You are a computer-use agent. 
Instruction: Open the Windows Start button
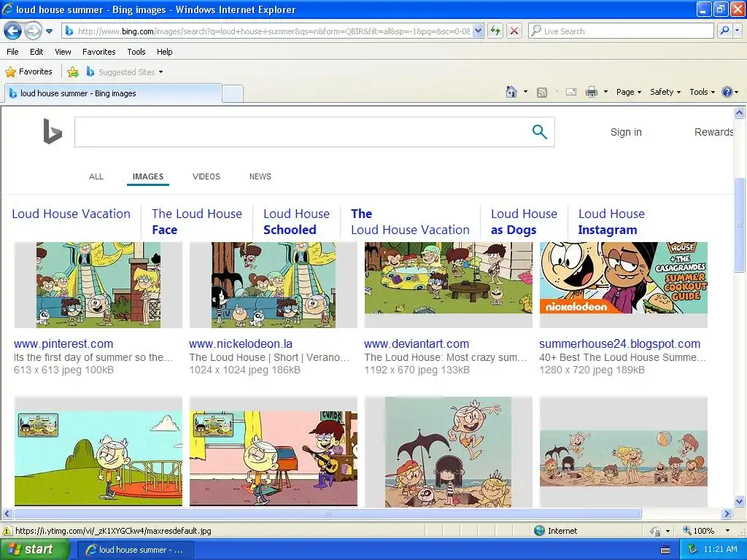[x=34, y=550]
